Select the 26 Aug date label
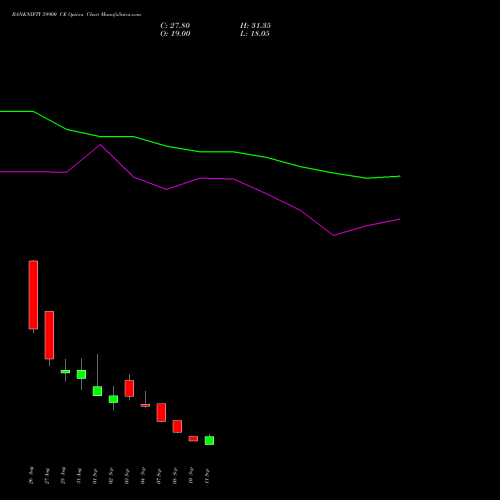Viewport: 500px width, 500px height. coord(31,475)
